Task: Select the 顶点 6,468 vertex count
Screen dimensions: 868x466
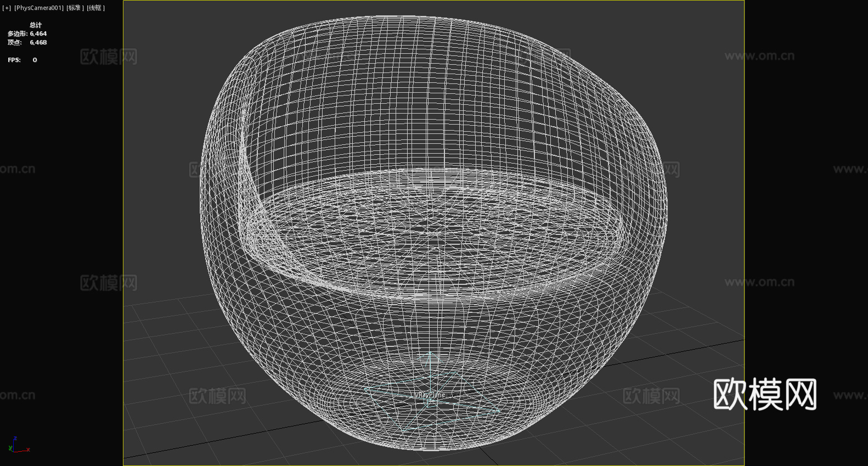Action: (27, 42)
